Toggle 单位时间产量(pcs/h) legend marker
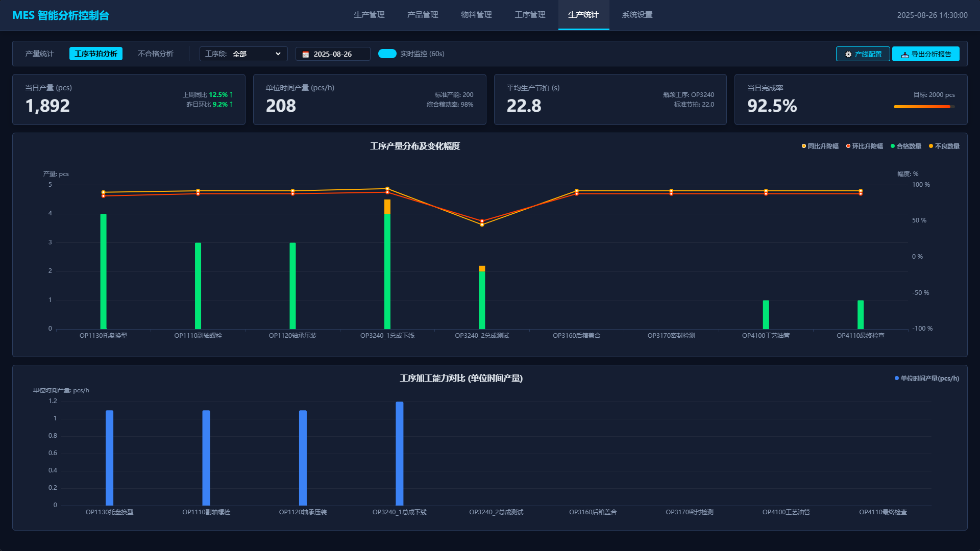This screenshot has width=980, height=551. click(x=897, y=379)
